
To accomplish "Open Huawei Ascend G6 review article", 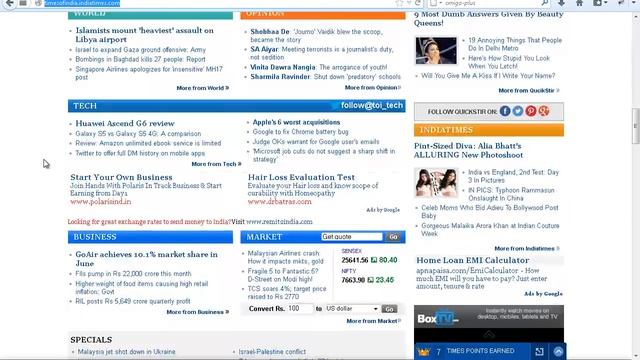I will (125, 123).
